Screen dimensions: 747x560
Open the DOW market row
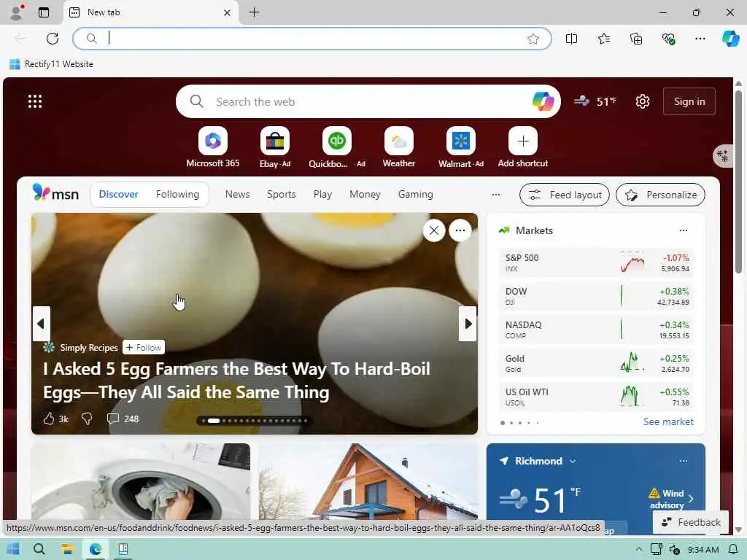[x=595, y=296]
